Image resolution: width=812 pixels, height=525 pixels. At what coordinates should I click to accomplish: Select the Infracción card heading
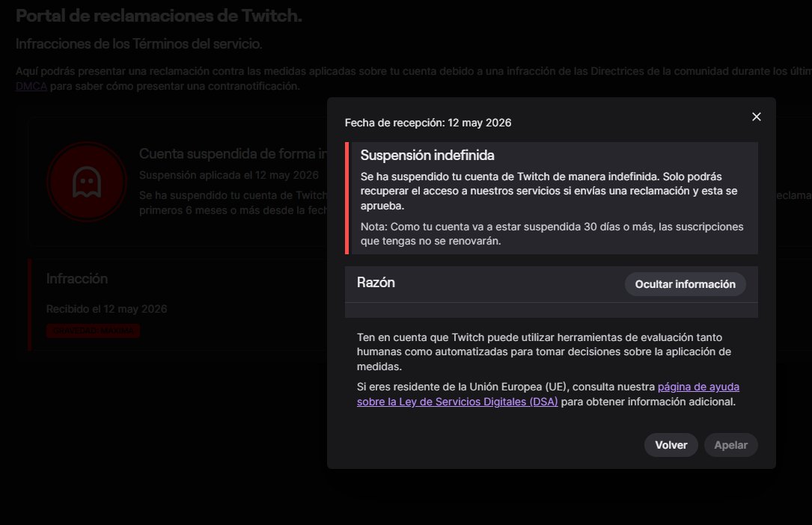(76, 279)
